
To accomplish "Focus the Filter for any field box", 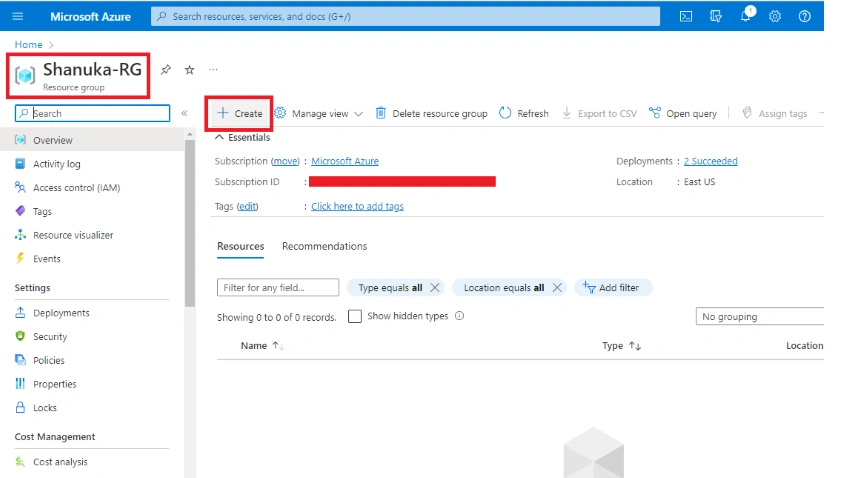I will point(278,287).
